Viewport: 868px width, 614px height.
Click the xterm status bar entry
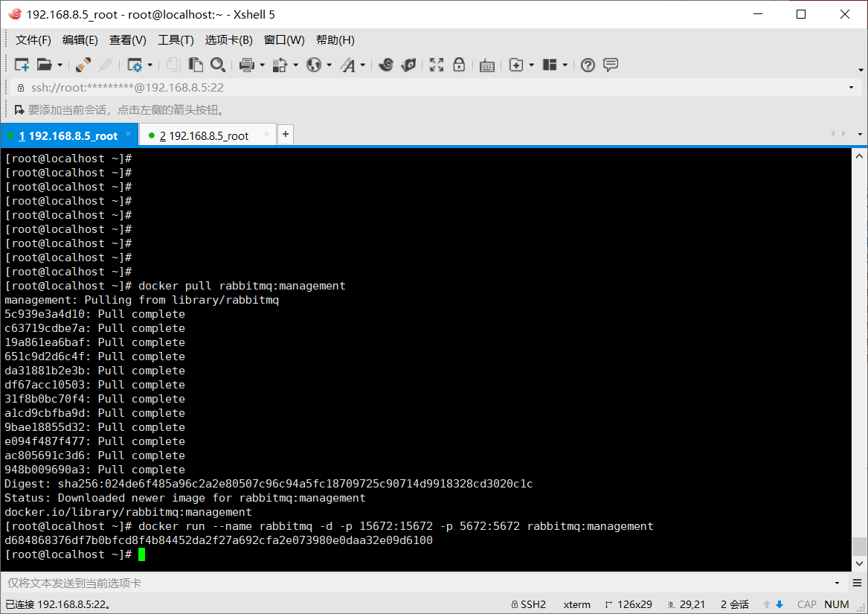pos(577,604)
